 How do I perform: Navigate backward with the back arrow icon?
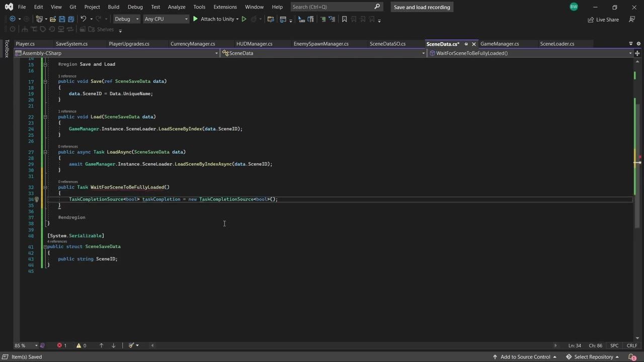click(13, 19)
